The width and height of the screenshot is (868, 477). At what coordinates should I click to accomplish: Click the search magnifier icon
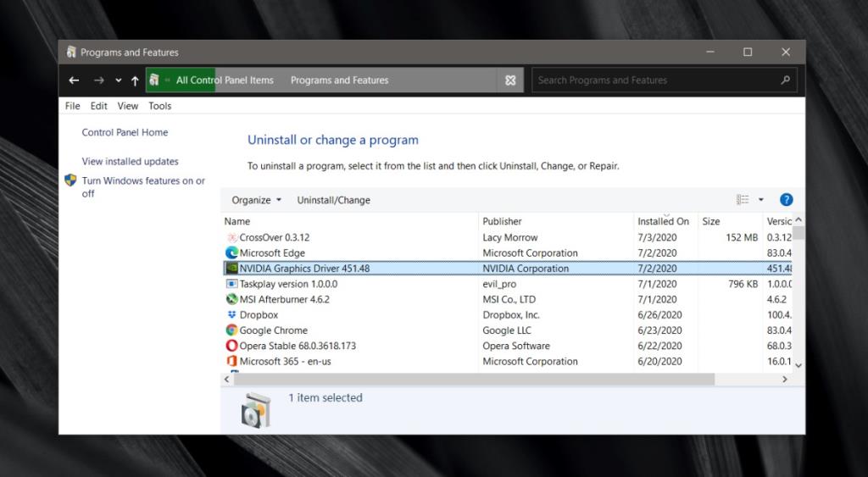[785, 80]
